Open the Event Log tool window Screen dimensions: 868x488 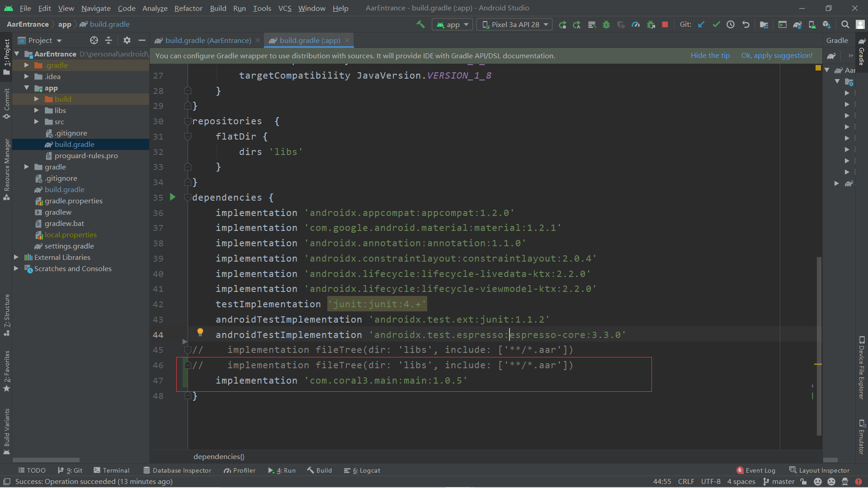pyautogui.click(x=756, y=470)
